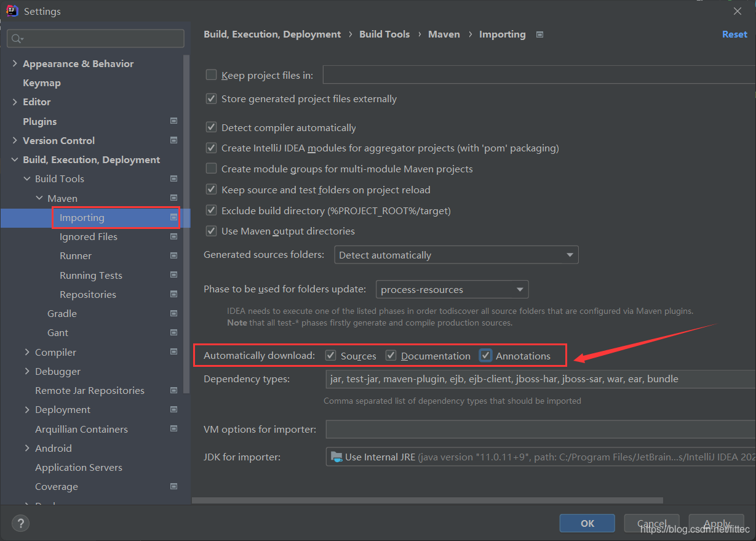Click Build Tools breadcrumb
This screenshot has width=756, height=541.
point(384,34)
